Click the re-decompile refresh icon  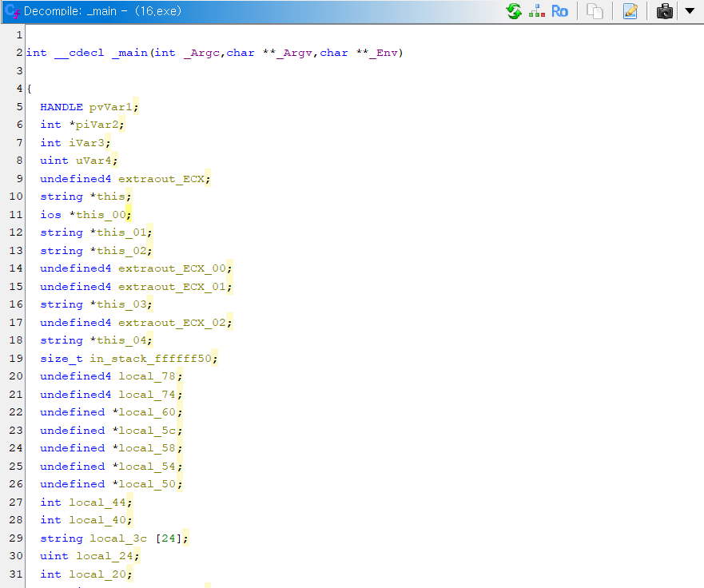pyautogui.click(x=514, y=11)
